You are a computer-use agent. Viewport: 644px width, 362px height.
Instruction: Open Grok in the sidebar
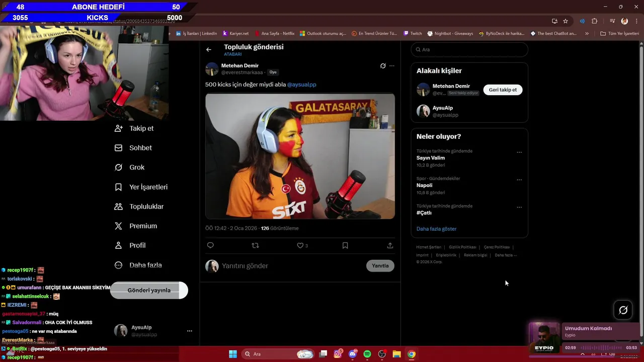coord(130,167)
